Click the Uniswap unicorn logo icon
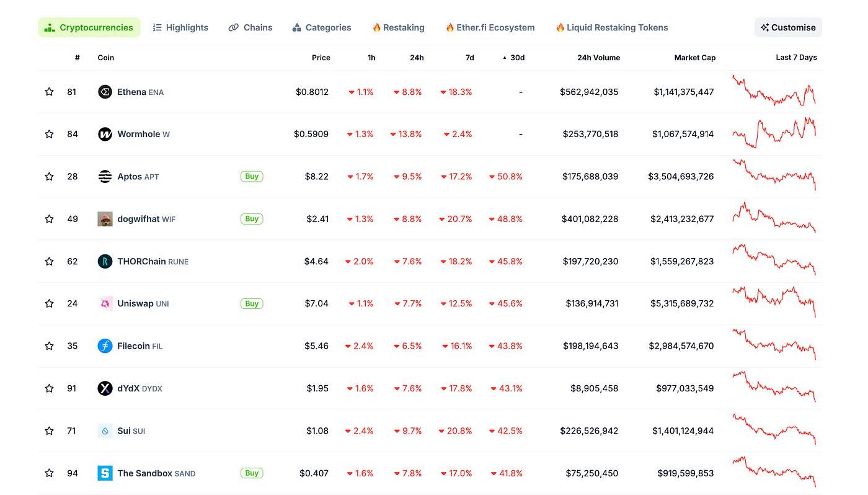Screen dimensions: 868x495 [105, 303]
